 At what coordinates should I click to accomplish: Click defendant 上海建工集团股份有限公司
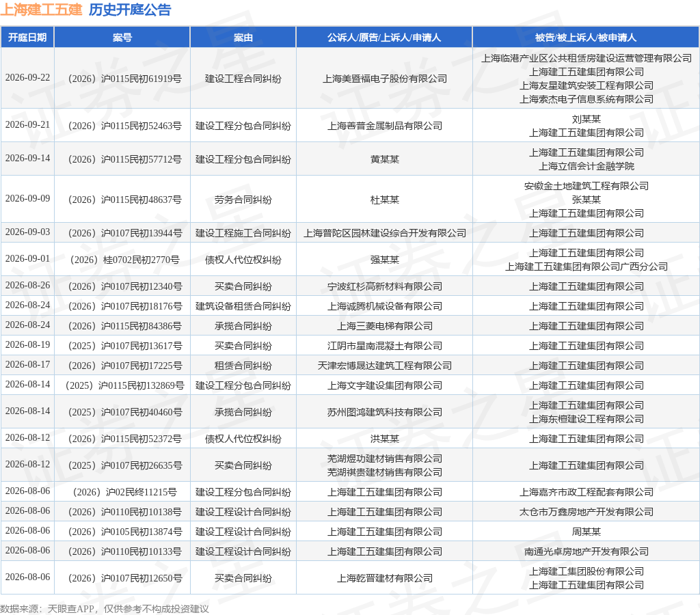586,571
